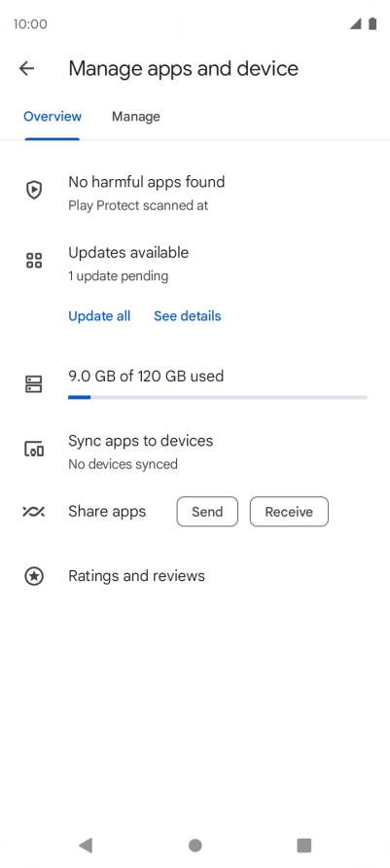Tap the Android home circle button
The height and width of the screenshot is (868, 390).
coord(195,846)
